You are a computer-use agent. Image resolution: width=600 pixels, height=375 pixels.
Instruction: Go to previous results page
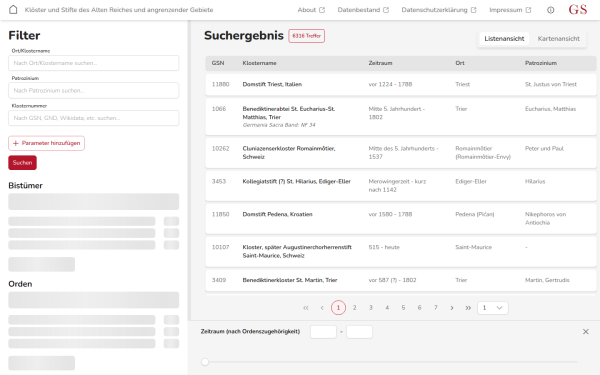click(322, 308)
